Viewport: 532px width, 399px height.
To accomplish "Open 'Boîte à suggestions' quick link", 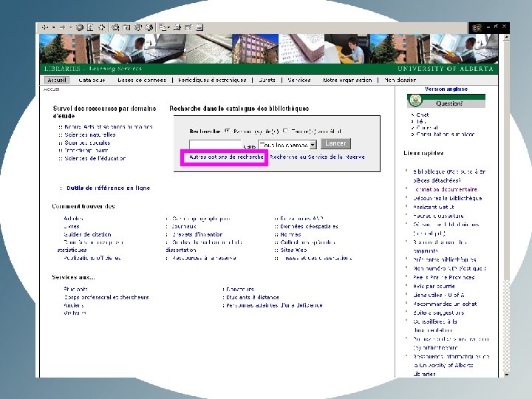I will point(439,313).
